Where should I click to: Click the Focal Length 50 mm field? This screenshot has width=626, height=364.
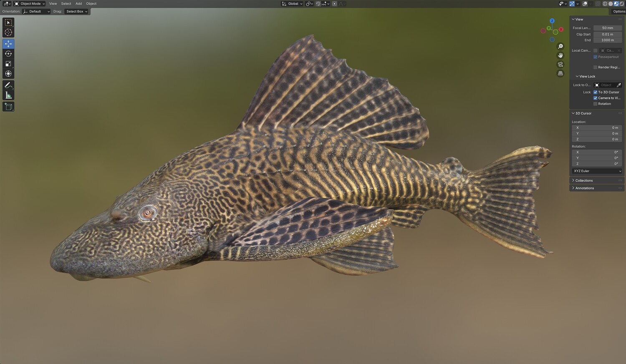(608, 28)
